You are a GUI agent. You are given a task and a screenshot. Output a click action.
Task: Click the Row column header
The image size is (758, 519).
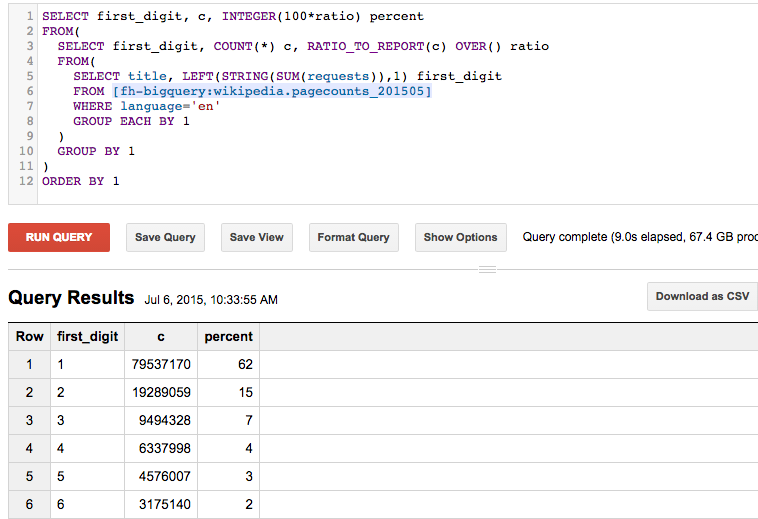[x=29, y=336]
